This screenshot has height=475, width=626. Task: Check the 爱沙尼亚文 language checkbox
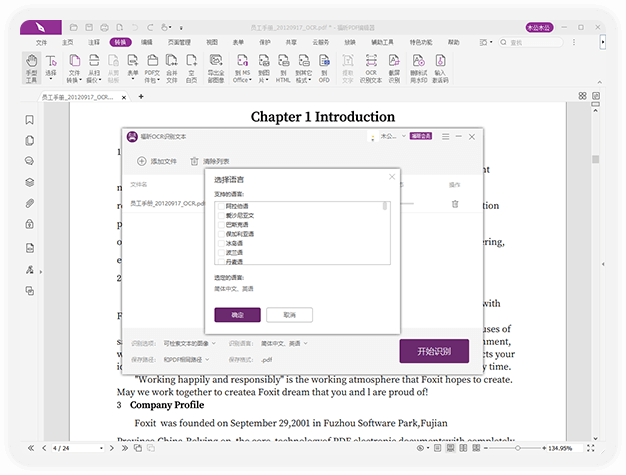pos(221,215)
